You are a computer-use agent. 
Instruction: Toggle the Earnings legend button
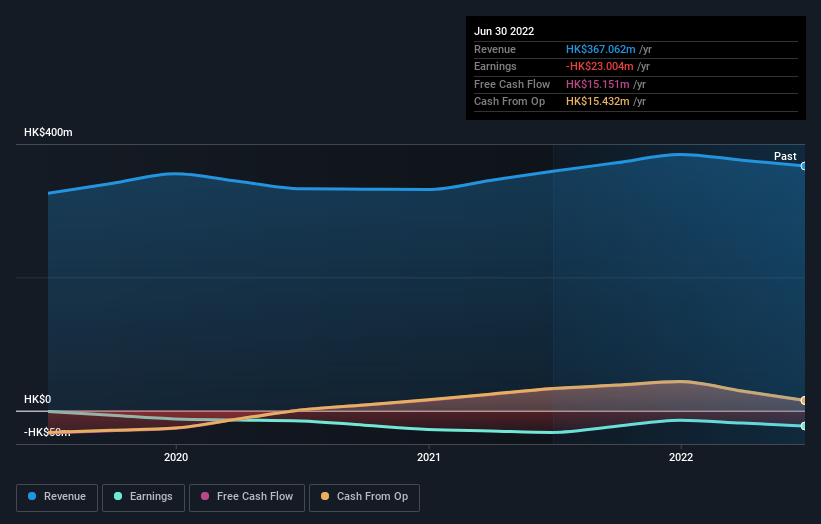[143, 497]
